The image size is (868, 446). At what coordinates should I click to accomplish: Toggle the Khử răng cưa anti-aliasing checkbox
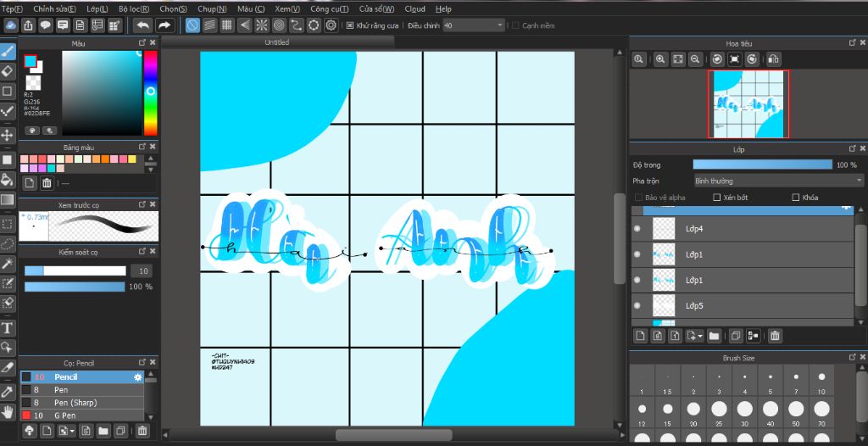coord(350,25)
